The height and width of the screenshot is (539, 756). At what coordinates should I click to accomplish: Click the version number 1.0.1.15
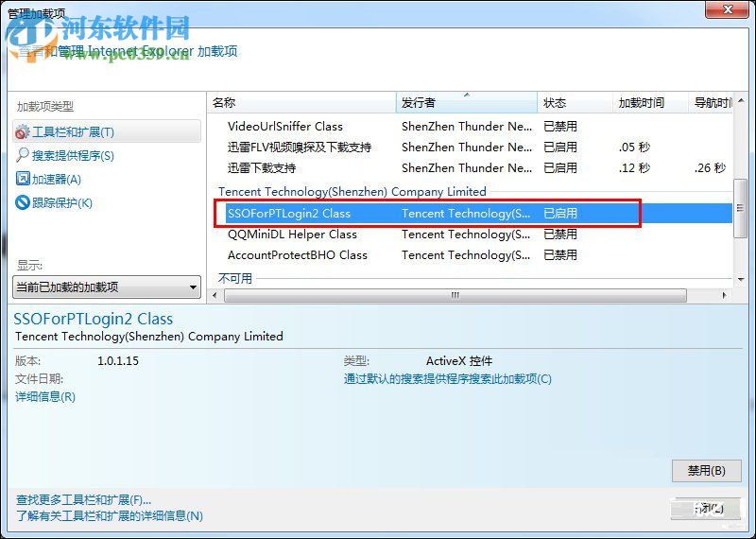click(118, 360)
